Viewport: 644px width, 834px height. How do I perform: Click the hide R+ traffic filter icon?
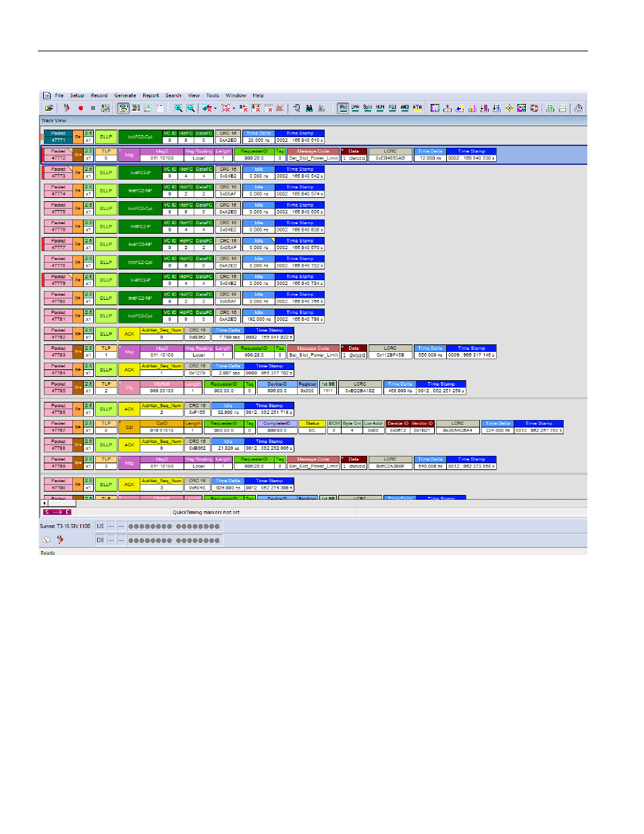point(243,108)
